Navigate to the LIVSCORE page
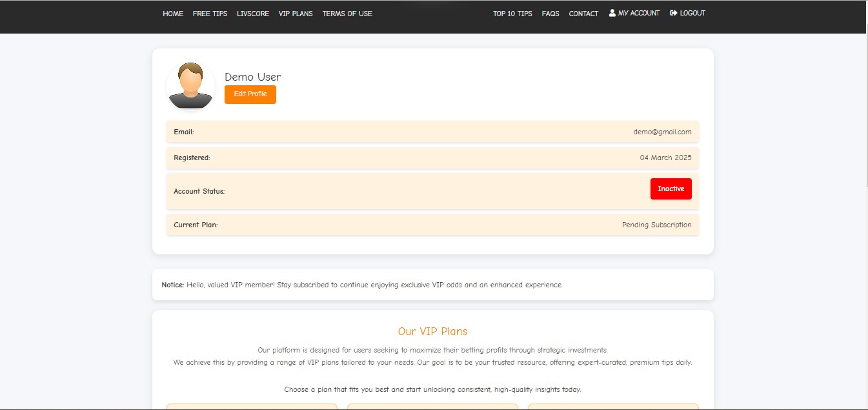Image resolution: width=868 pixels, height=410 pixels. click(252, 14)
